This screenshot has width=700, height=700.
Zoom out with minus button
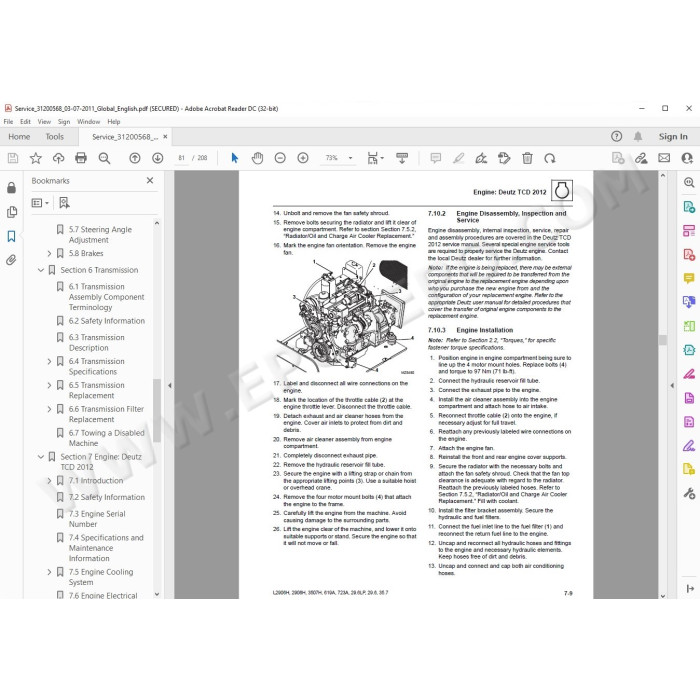pos(280,158)
